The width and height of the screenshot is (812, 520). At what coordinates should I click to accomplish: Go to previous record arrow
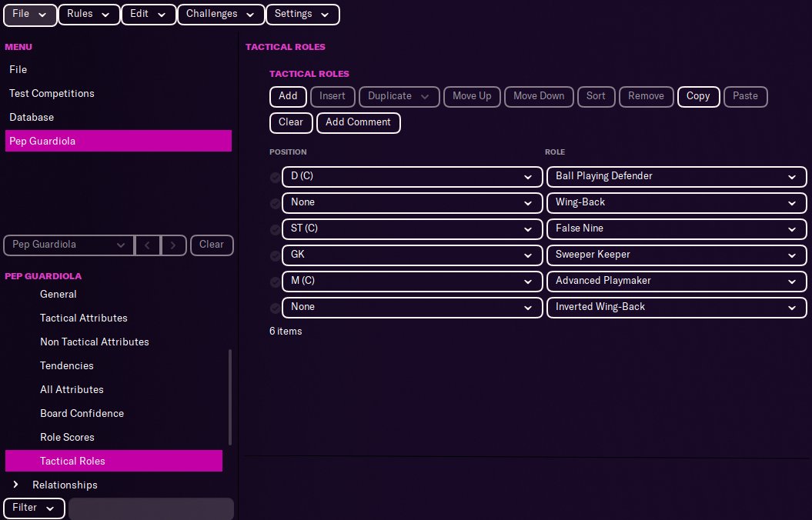147,245
